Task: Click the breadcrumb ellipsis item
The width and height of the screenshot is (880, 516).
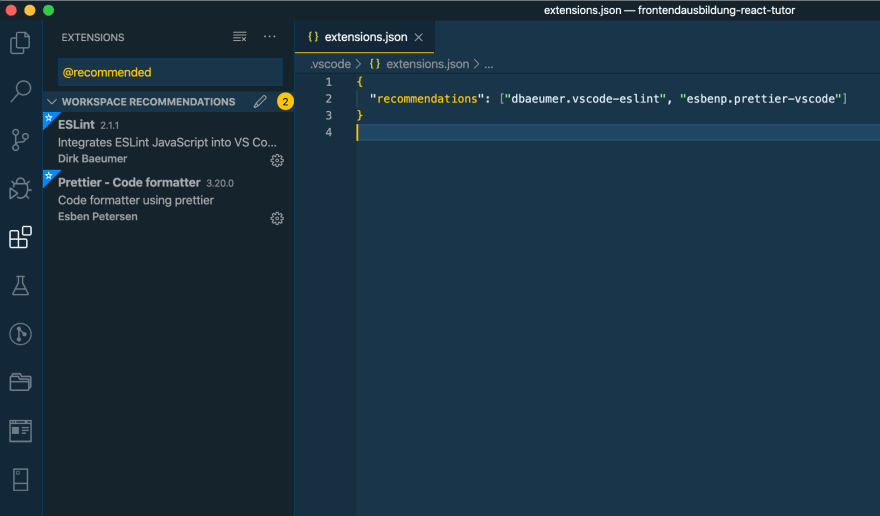Action: click(x=489, y=65)
